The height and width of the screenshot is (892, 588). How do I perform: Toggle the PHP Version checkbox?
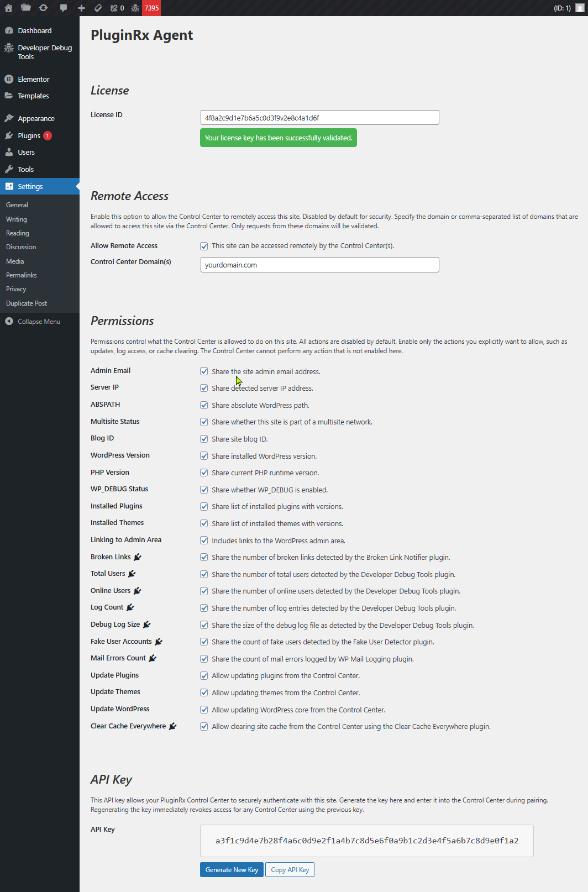coord(204,473)
